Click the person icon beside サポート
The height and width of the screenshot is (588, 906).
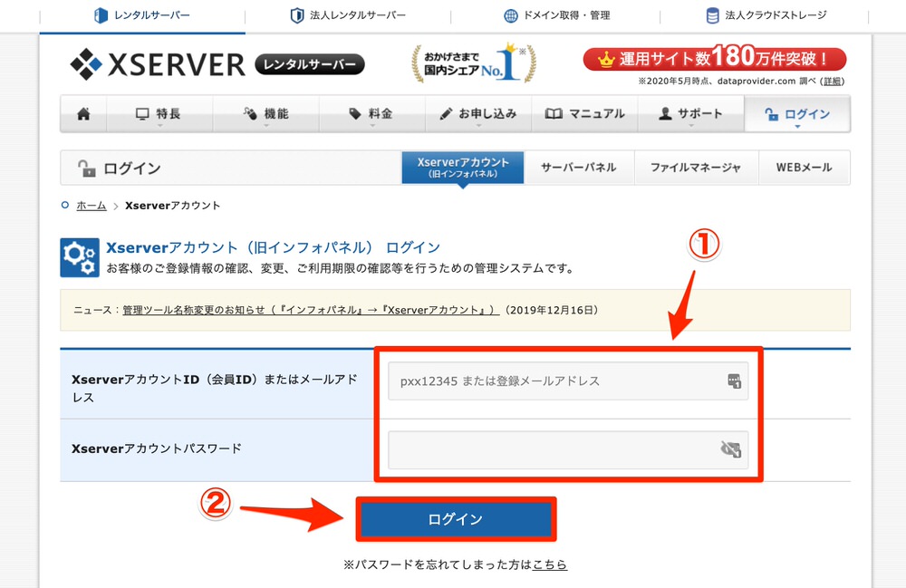[x=665, y=114]
